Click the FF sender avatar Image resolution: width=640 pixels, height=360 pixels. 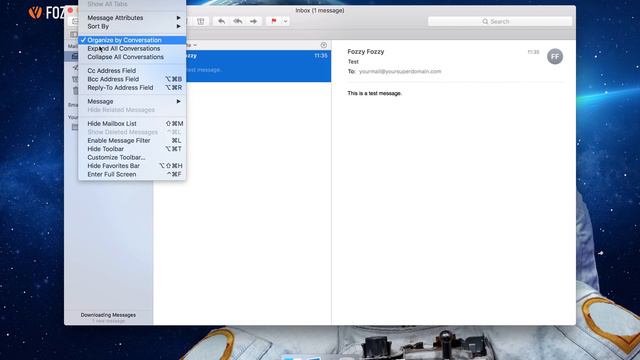tap(555, 57)
